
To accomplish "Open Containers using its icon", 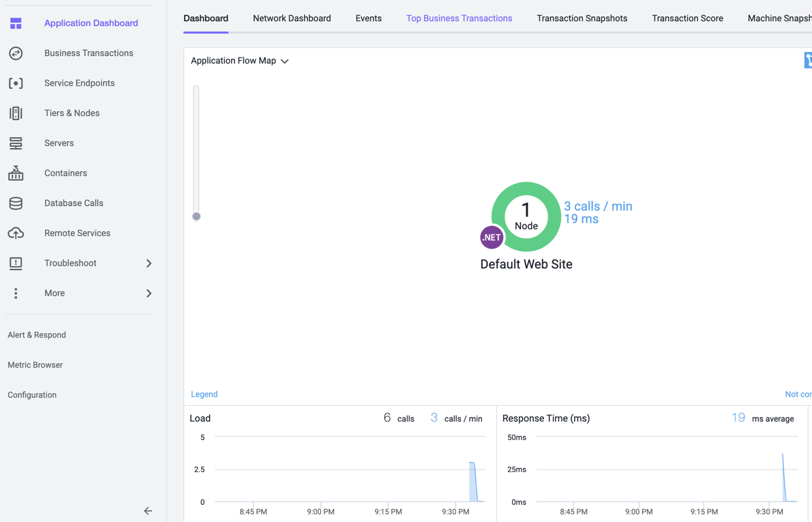I will (x=16, y=173).
